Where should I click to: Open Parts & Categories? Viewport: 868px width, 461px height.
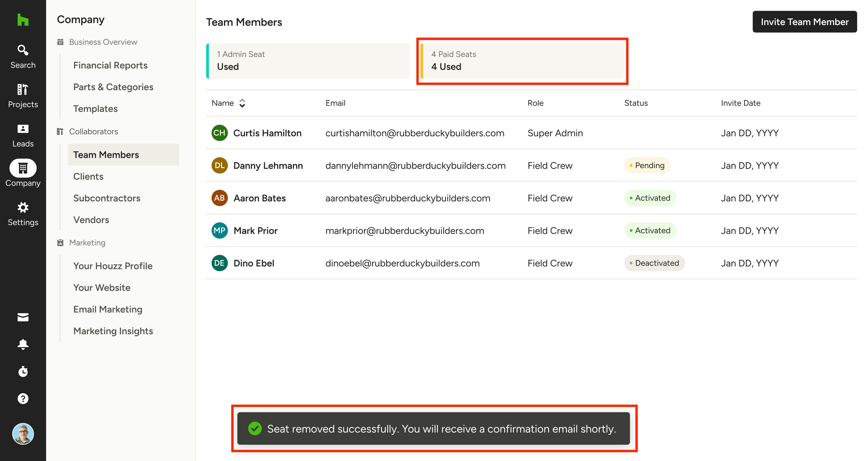coord(113,87)
